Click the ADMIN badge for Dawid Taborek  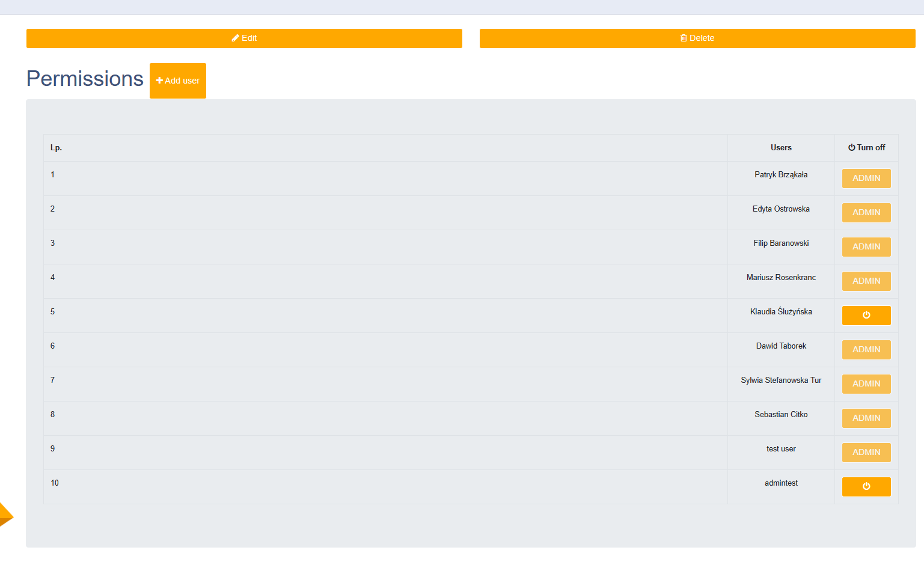click(866, 350)
